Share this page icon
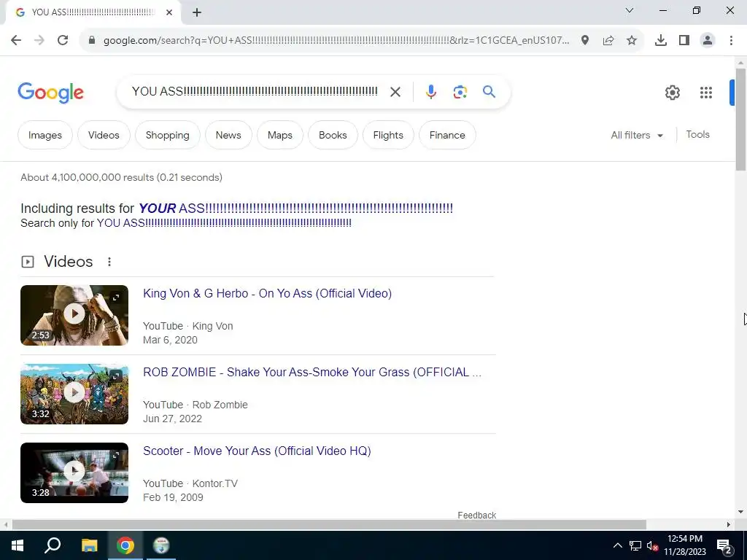Image resolution: width=747 pixels, height=560 pixels. coord(608,41)
